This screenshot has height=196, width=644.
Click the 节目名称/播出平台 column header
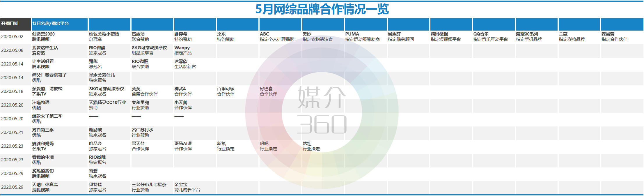(x=60, y=24)
